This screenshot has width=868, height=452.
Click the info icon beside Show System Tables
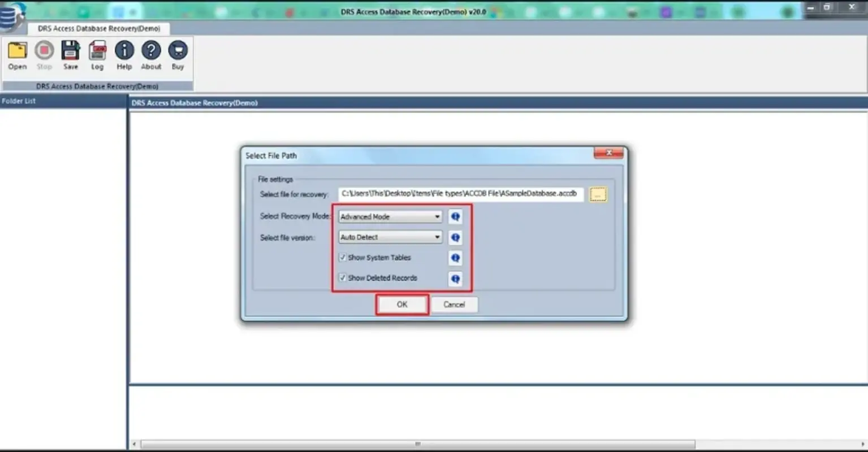(x=455, y=258)
